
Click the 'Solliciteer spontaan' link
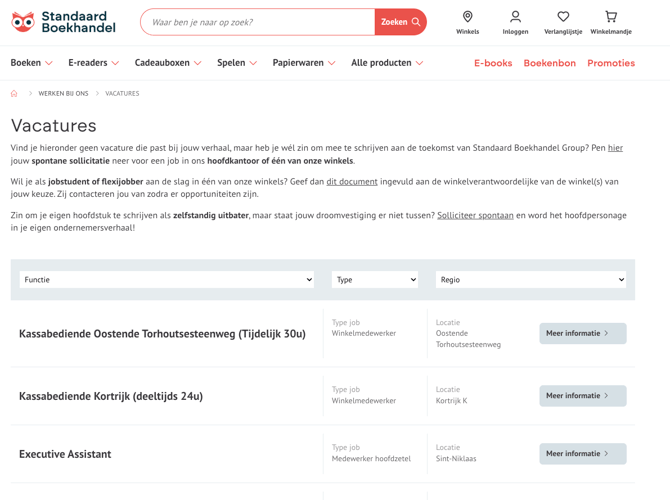coord(475,215)
